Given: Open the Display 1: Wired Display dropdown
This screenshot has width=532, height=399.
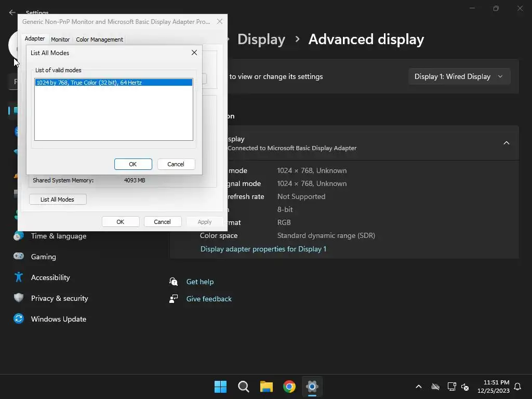Looking at the screenshot, I should pyautogui.click(x=459, y=77).
